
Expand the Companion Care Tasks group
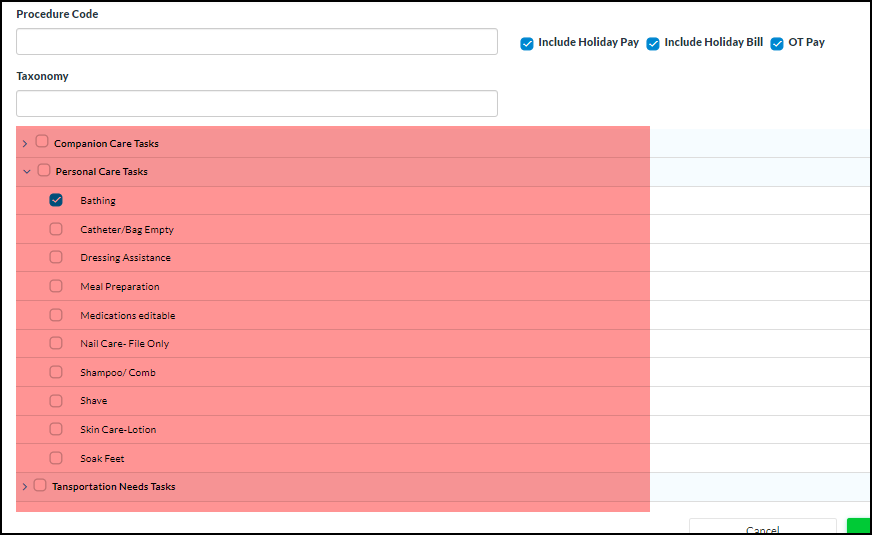coord(25,144)
